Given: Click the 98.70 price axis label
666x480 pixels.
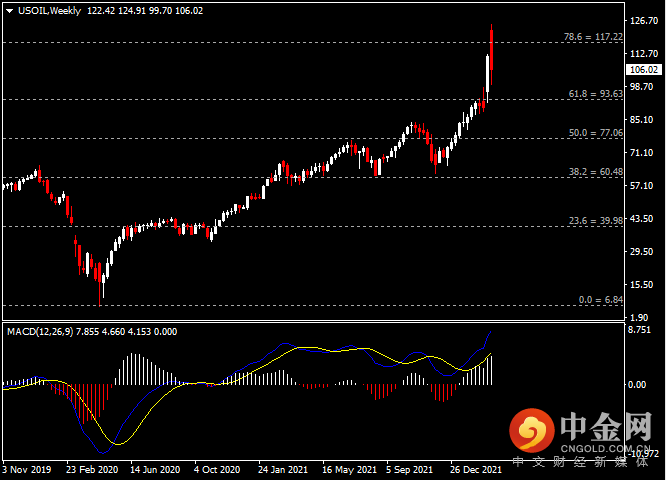Looking at the screenshot, I should [x=641, y=87].
